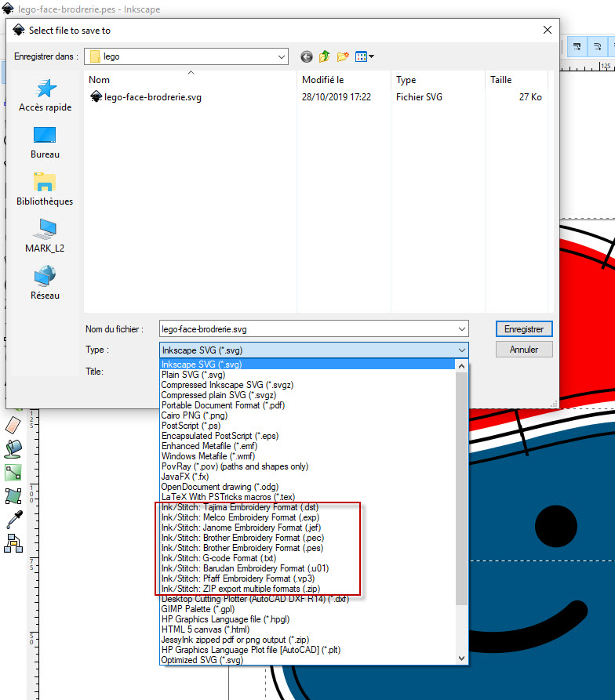Choose Optimized SVG (*.svg) format
This screenshot has width=615, height=700.
[x=307, y=660]
